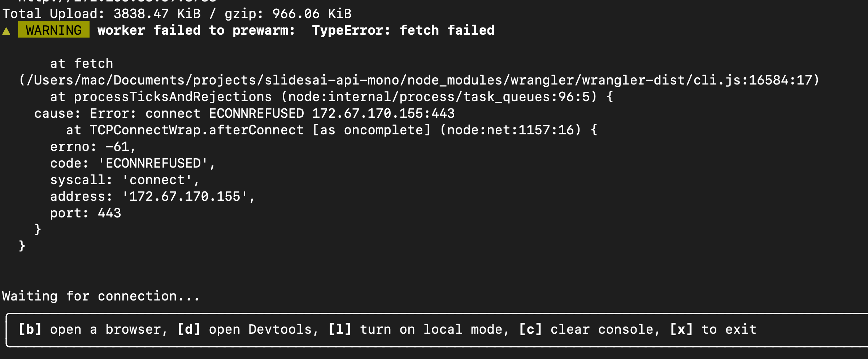868x359 pixels.
Task: Open the wrangler cli.js file path link
Action: click(x=419, y=80)
